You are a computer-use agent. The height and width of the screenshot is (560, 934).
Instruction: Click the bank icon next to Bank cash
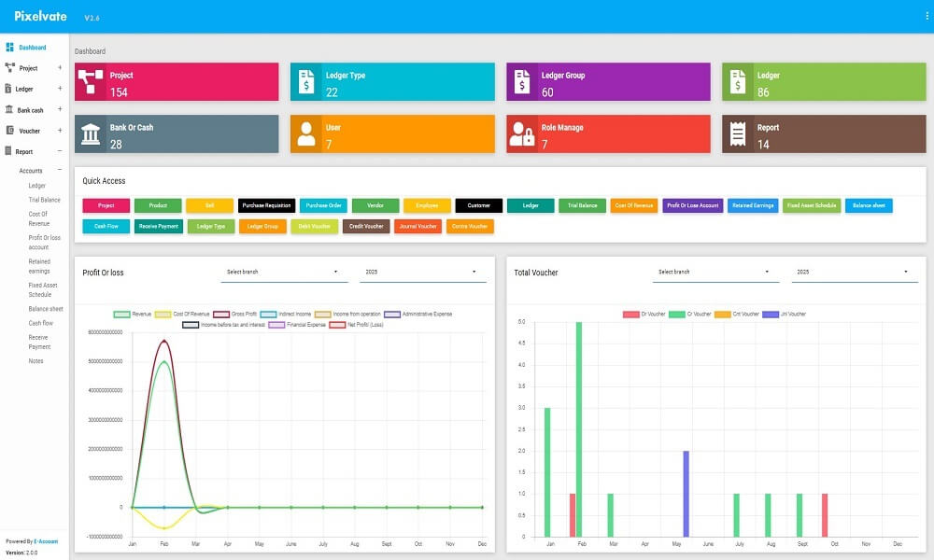click(x=8, y=109)
